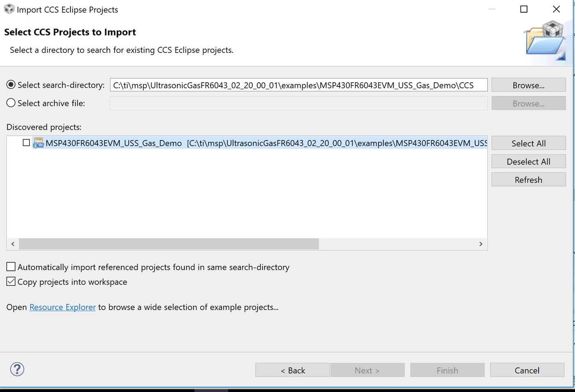This screenshot has height=392, width=575.
Task: Close the import dialog window
Action: coord(556,9)
